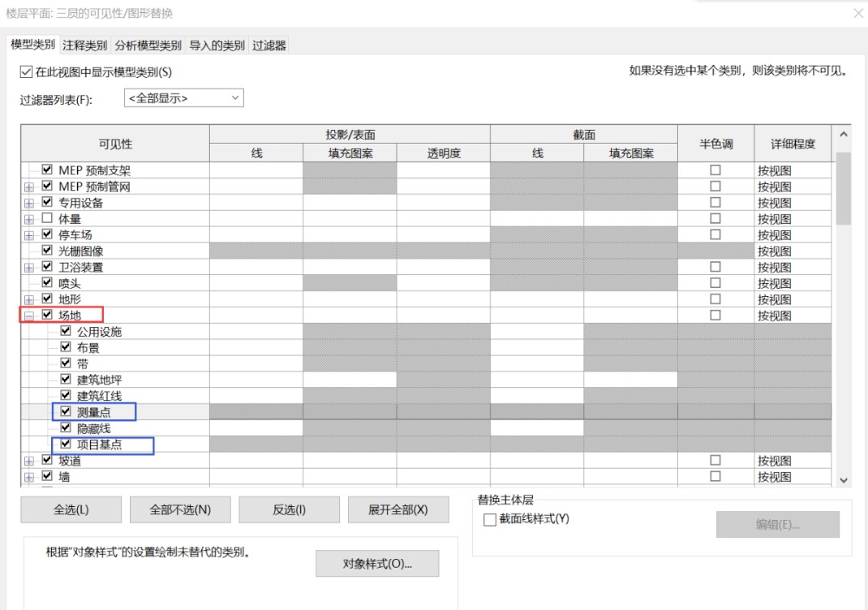
Task: Uncheck MEP 预制支架 visibility checkbox
Action: tap(48, 170)
